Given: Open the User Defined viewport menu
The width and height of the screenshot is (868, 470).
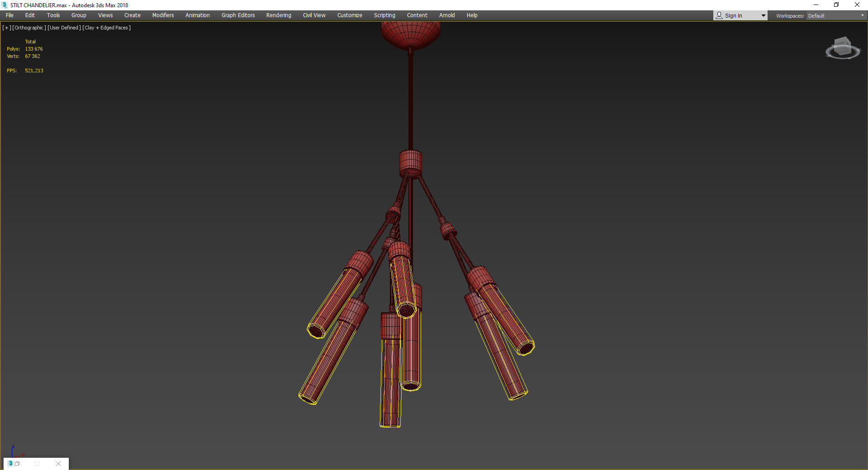Looking at the screenshot, I should pyautogui.click(x=64, y=28).
